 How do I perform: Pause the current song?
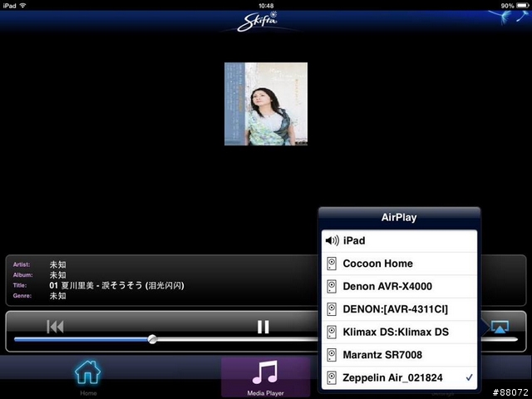pyautogui.click(x=263, y=327)
